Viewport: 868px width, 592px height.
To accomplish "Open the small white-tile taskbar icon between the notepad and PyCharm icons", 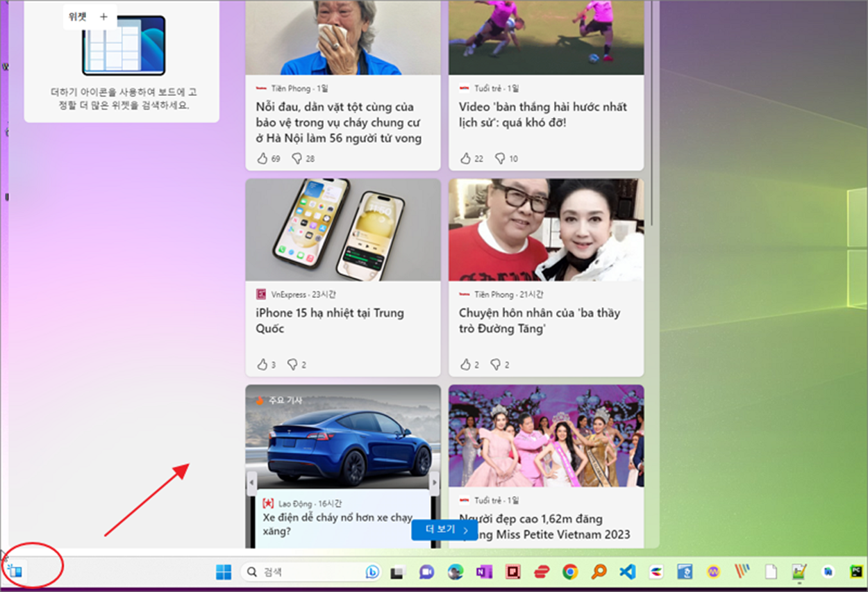I will [x=828, y=572].
